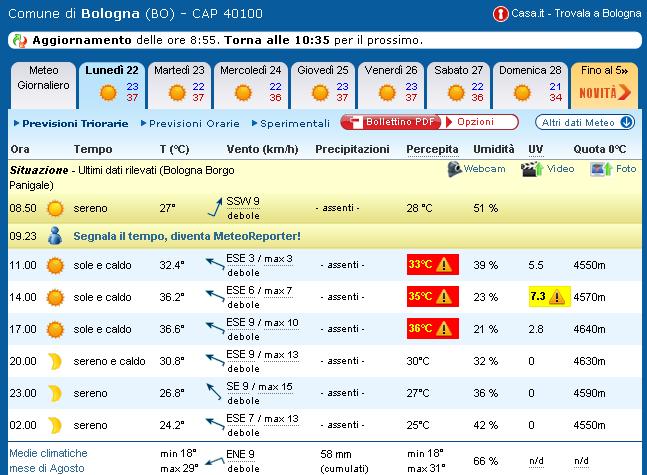Click the Foto picture icon
The height and width of the screenshot is (475, 647).
coord(599,169)
